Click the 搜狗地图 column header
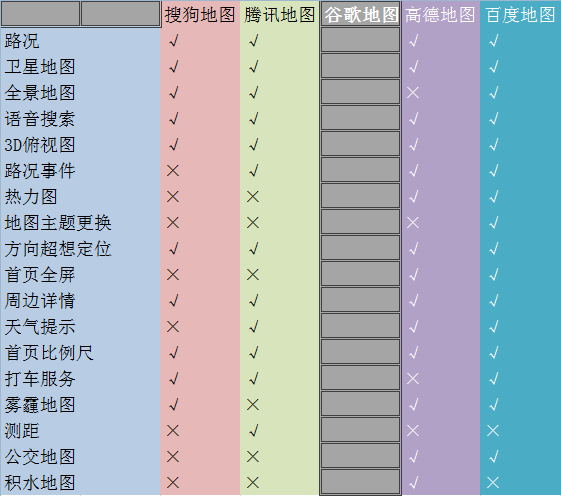The height and width of the screenshot is (496, 561). 200,15
